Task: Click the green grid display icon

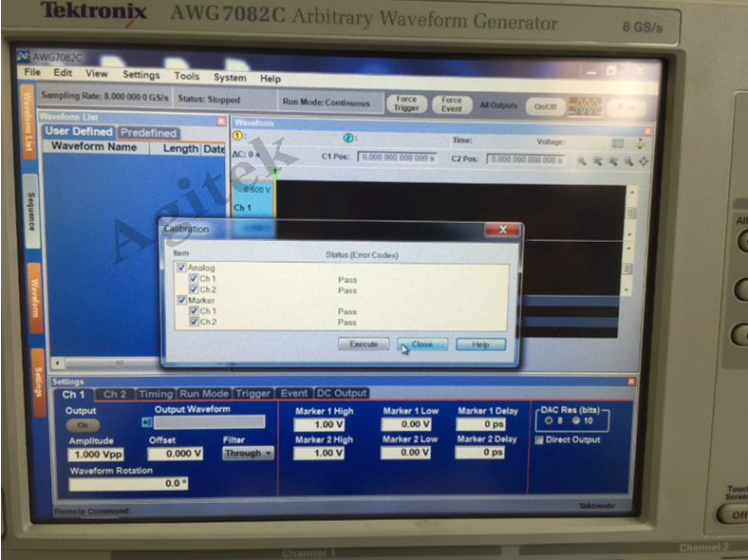Action: point(617,143)
